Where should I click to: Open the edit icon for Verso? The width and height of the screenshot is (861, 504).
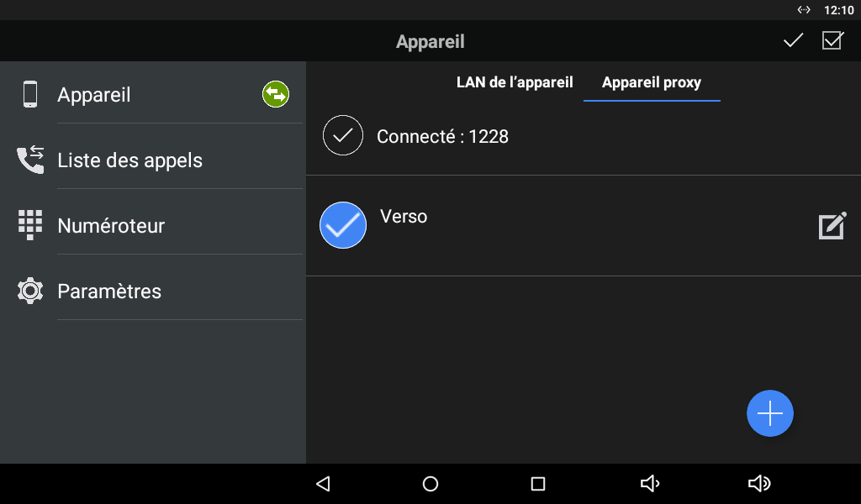point(832,225)
